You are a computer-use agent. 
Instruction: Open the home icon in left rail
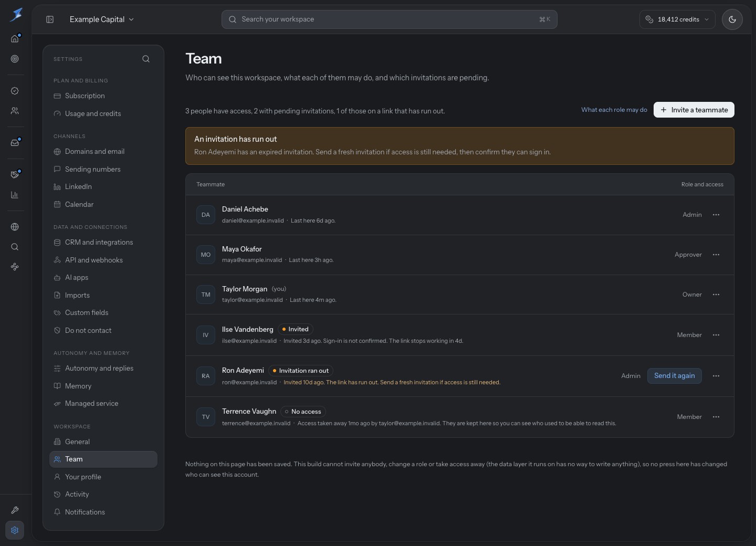(15, 39)
